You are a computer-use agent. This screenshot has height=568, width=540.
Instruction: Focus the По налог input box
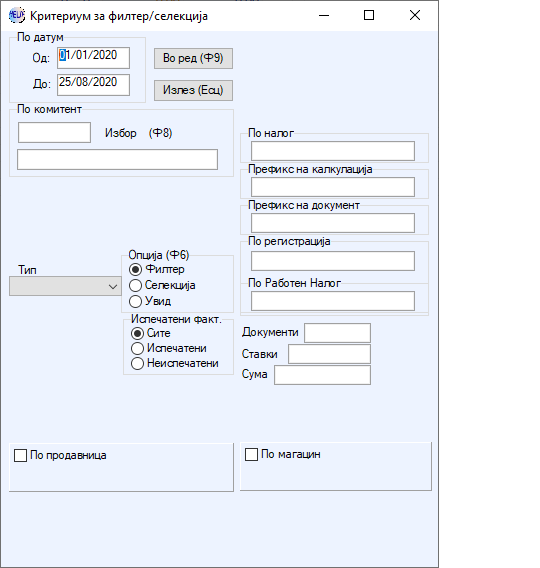tap(333, 151)
